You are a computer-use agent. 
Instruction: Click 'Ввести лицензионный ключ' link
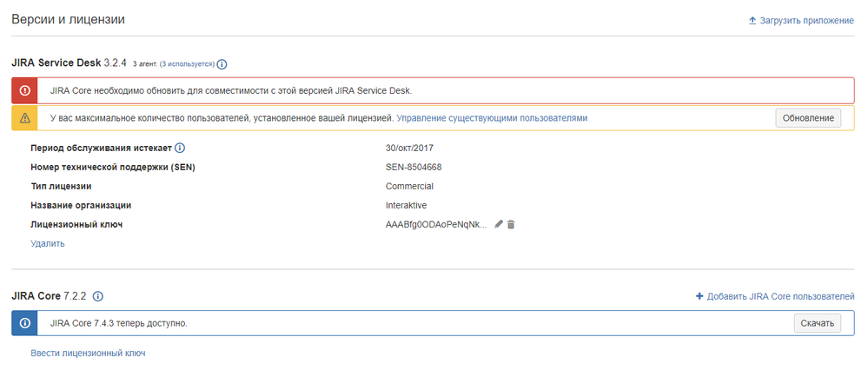coord(88,353)
